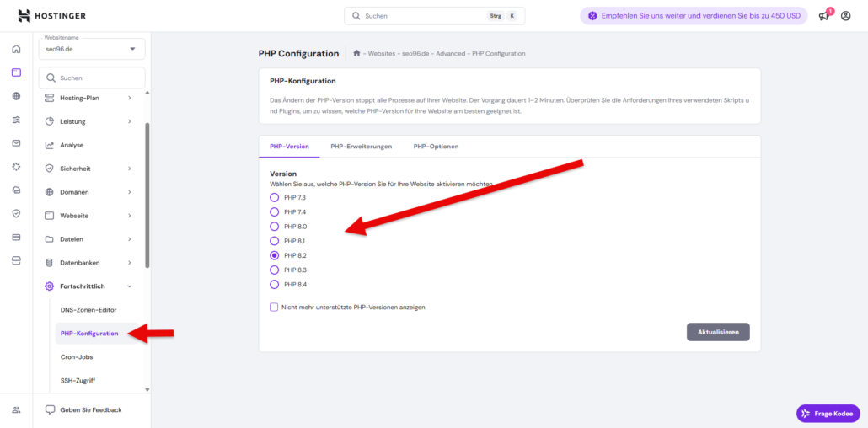The width and height of the screenshot is (868, 428).
Task: Select PHP 8.4 radio button
Action: point(274,285)
